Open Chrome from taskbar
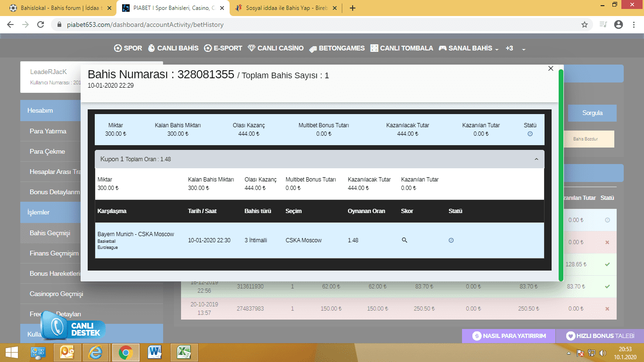 click(125, 353)
